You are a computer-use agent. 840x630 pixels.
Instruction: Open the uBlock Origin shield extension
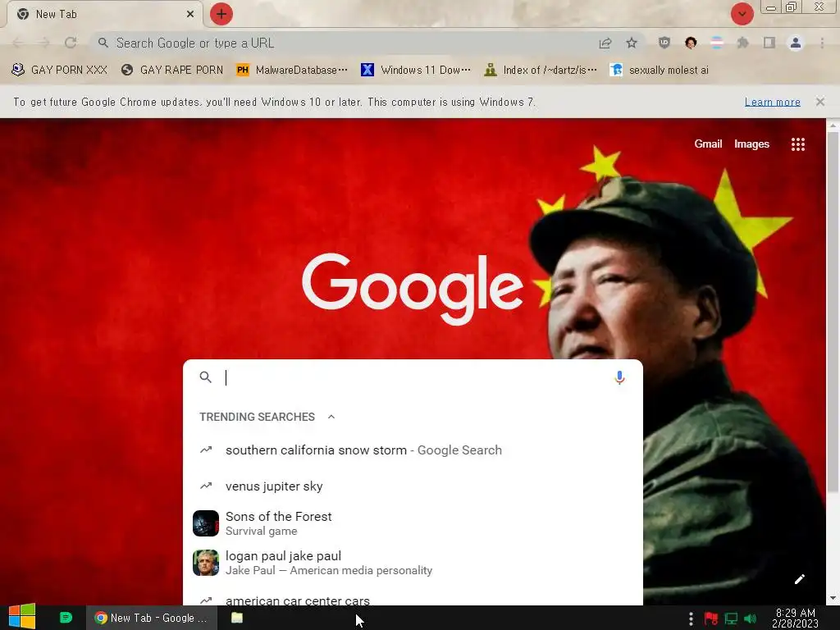pyautogui.click(x=664, y=43)
